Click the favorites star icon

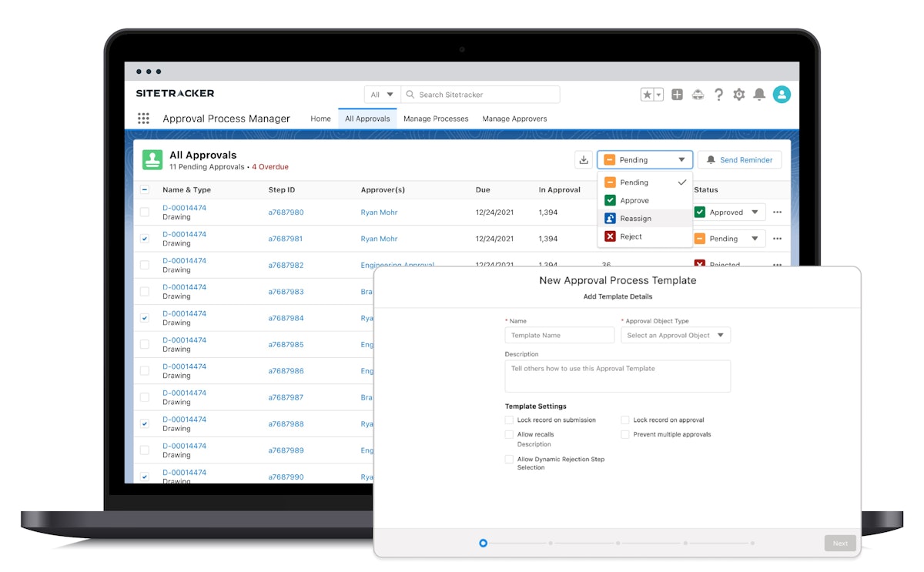(x=649, y=94)
